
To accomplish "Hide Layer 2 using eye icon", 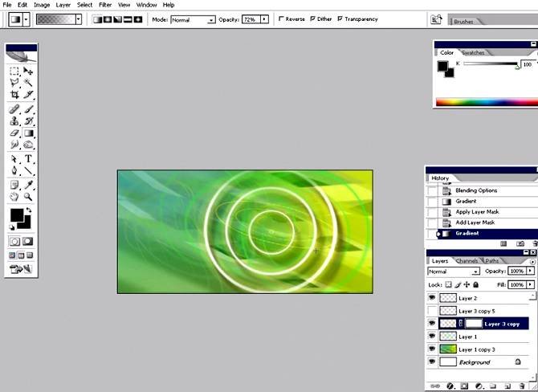I will coord(432,298).
